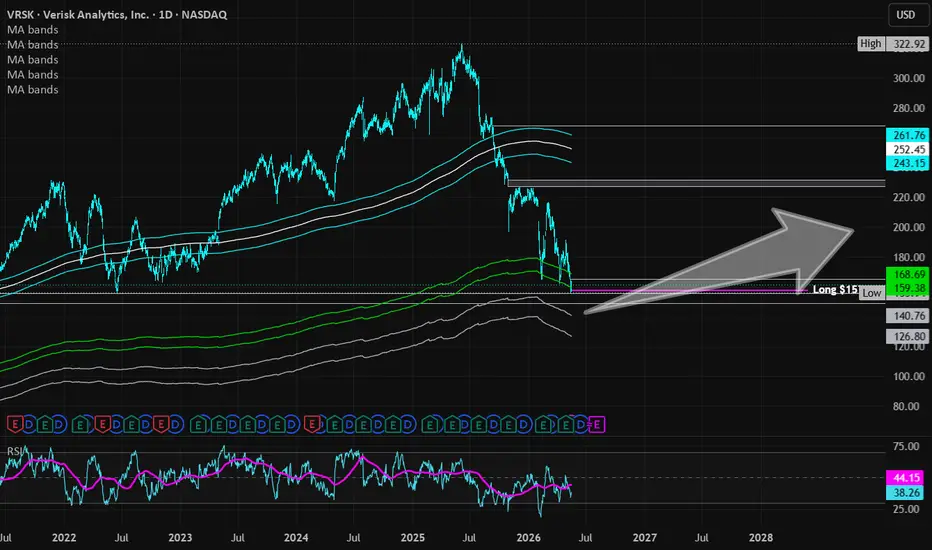
Task: Click the 322.92 high price label
Action: (908, 44)
